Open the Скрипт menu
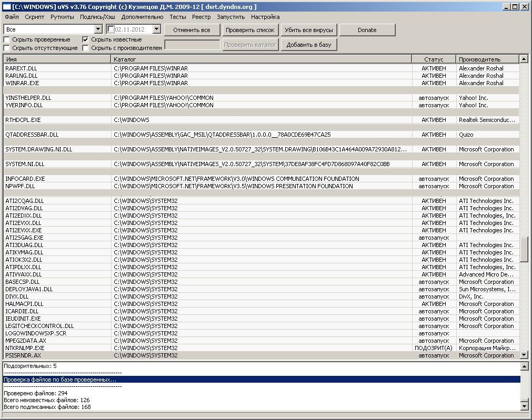 click(34, 17)
